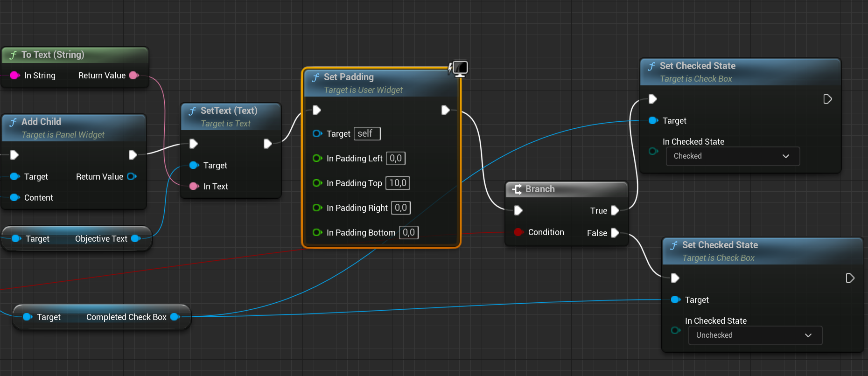Click the In Text pin on SetText
This screenshot has height=376, width=868.
(x=194, y=186)
